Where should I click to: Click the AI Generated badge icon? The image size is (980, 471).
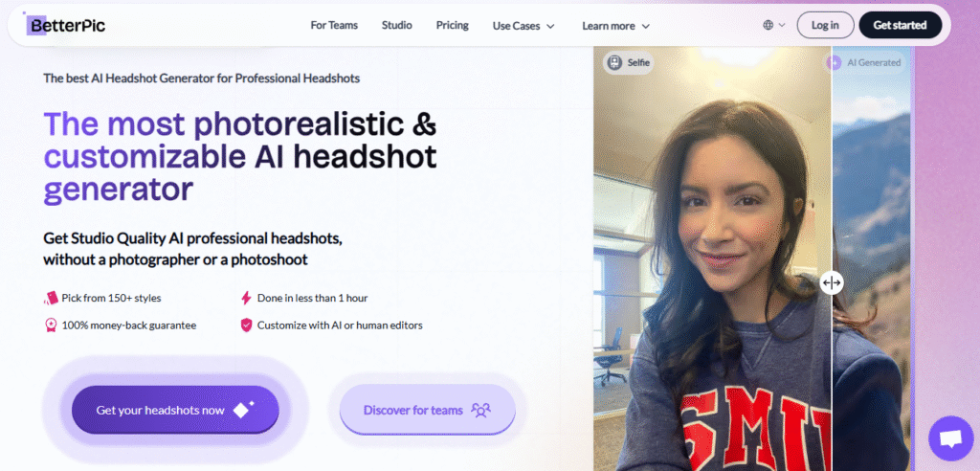pyautogui.click(x=835, y=62)
